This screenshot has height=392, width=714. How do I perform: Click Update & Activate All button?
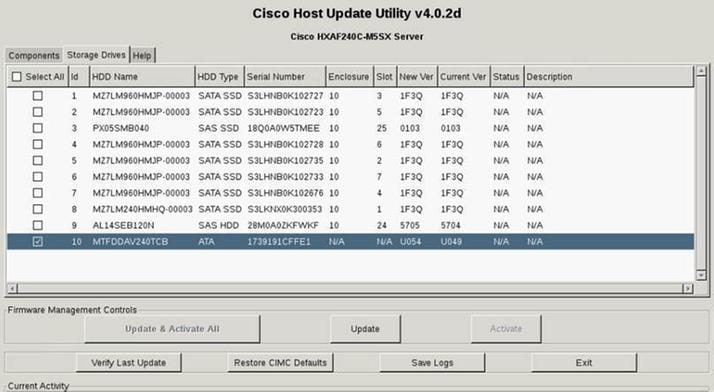click(x=172, y=329)
